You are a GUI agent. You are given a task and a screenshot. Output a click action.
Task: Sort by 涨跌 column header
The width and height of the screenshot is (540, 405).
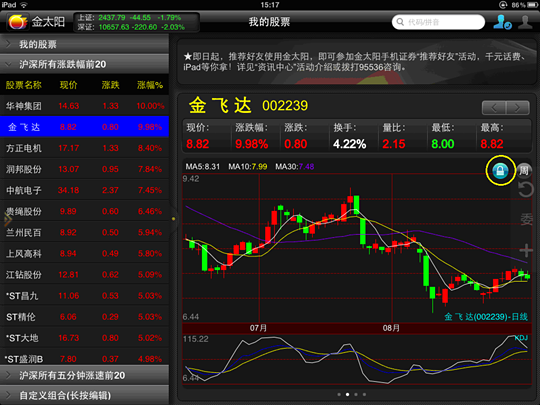[110, 85]
